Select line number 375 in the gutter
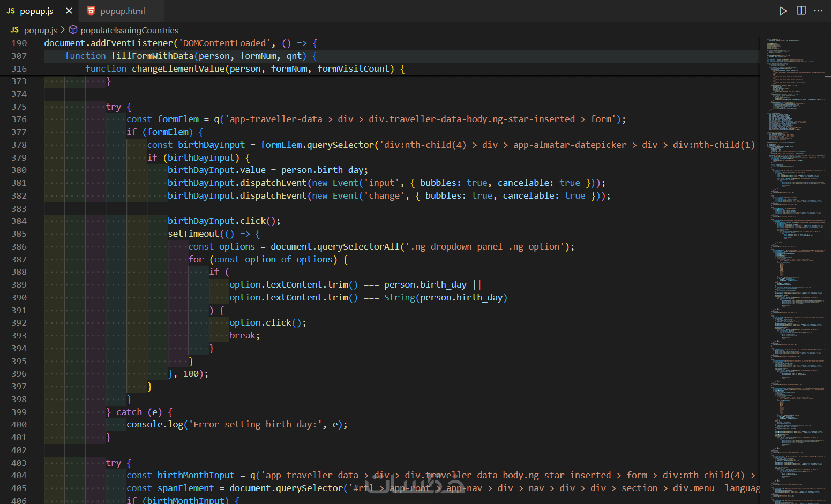Screen dimensions: 831x504 [x=19, y=107]
